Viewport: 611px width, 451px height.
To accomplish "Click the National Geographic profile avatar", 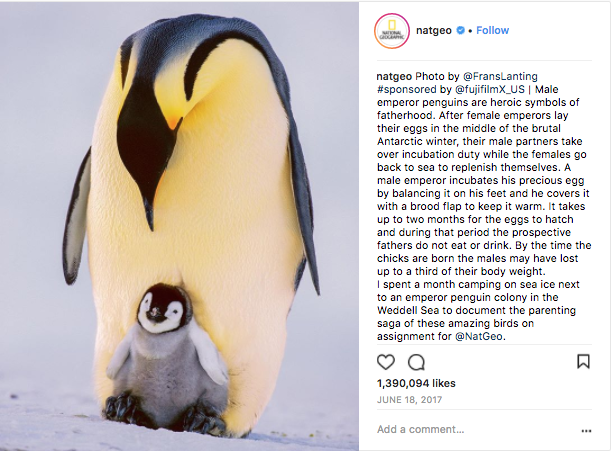I will coord(392,31).
